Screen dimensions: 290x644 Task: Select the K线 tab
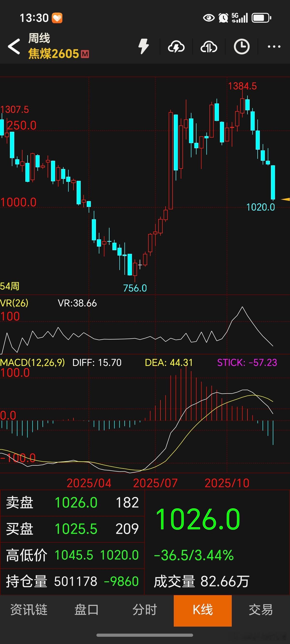203,611
